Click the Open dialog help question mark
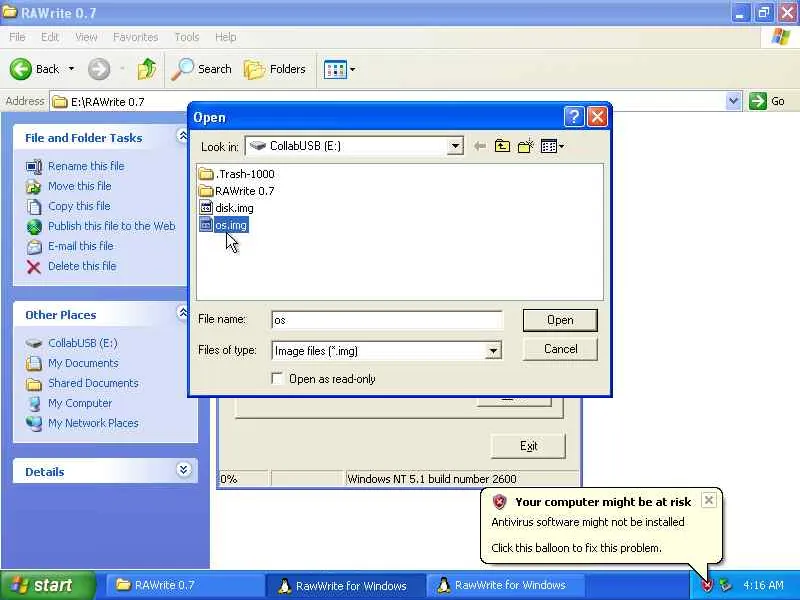This screenshot has height=600, width=800. tap(574, 117)
